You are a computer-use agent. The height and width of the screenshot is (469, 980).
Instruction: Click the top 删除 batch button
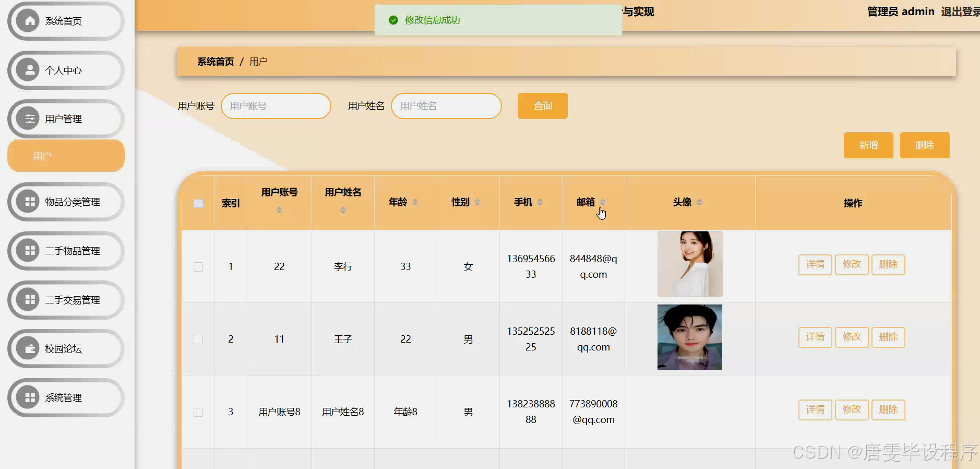pyautogui.click(x=925, y=145)
